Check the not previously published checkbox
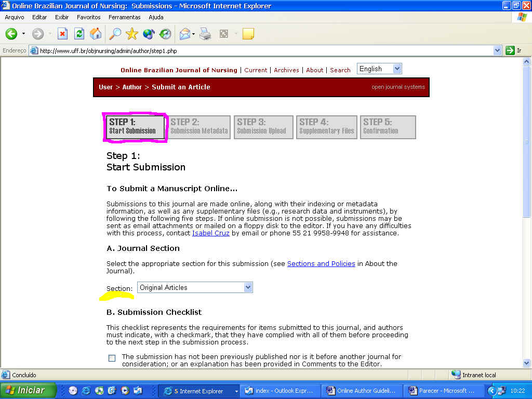This screenshot has height=399, width=532. point(112,358)
